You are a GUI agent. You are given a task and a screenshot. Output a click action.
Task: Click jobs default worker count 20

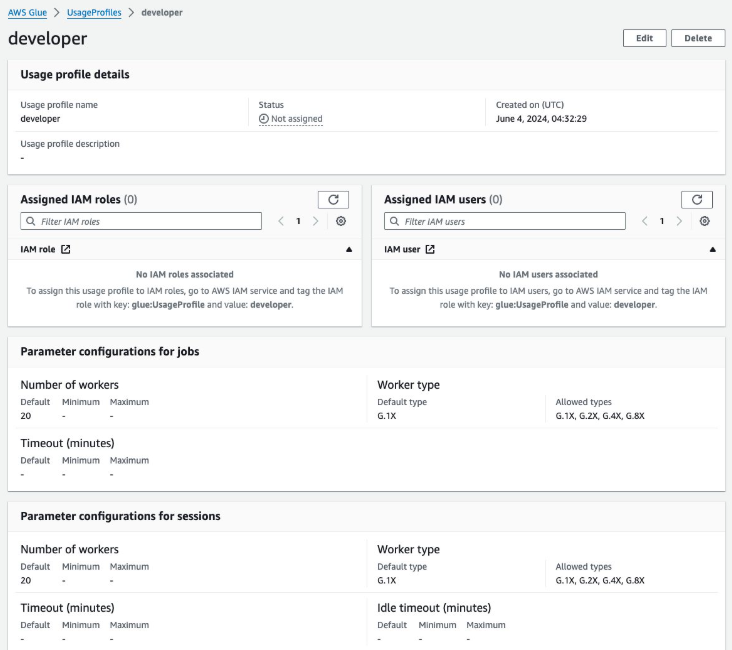[x=26, y=416]
